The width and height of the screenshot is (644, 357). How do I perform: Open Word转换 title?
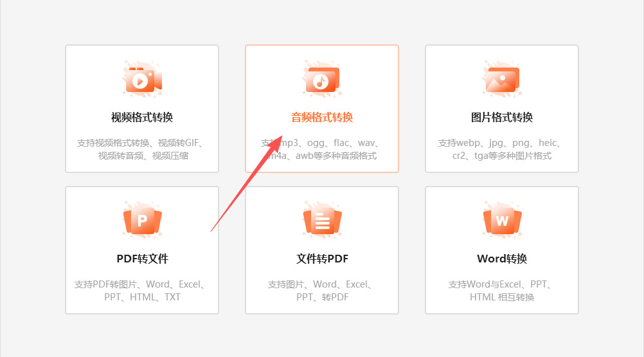pyautogui.click(x=502, y=259)
